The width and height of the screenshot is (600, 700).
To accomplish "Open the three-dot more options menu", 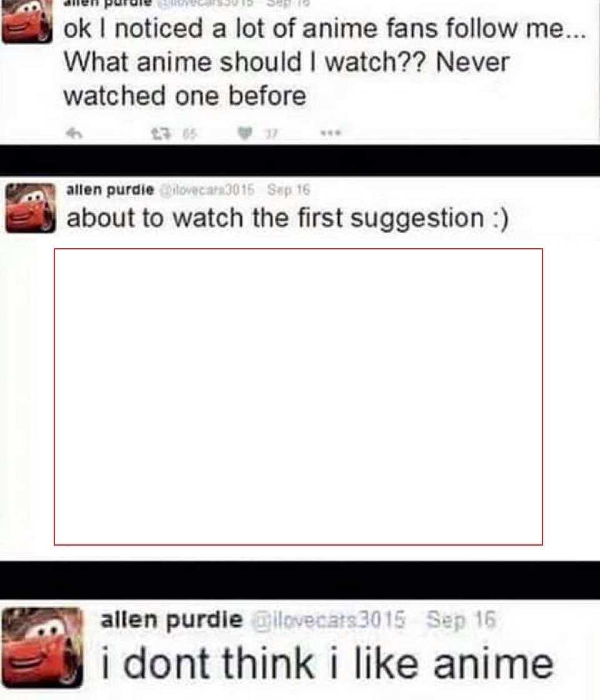I will [331, 132].
